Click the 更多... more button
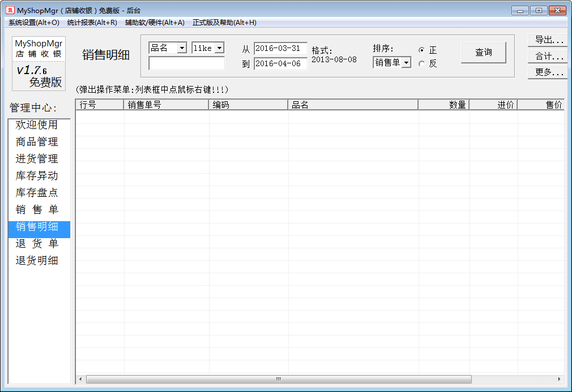 (x=548, y=72)
